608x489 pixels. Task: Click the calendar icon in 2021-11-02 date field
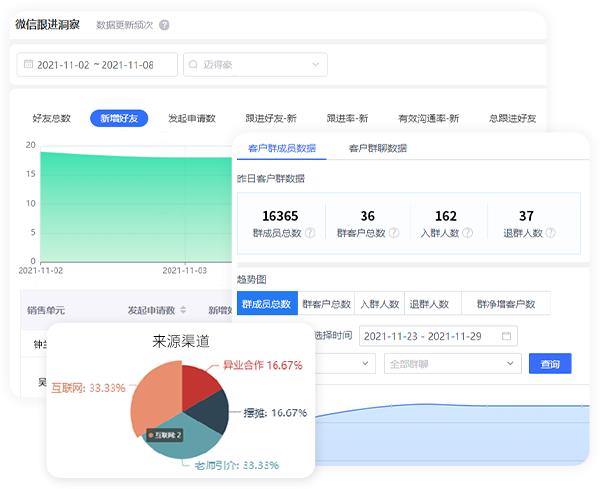pyautogui.click(x=29, y=64)
